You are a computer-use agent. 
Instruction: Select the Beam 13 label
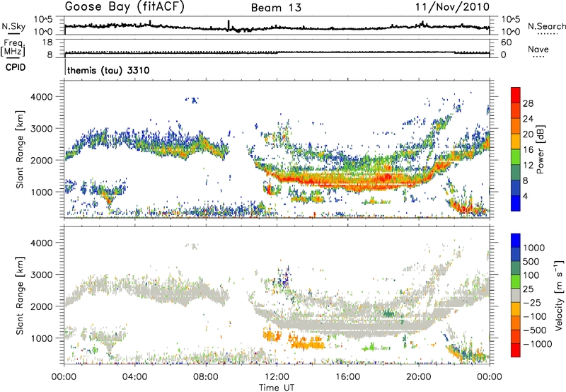(280, 8)
